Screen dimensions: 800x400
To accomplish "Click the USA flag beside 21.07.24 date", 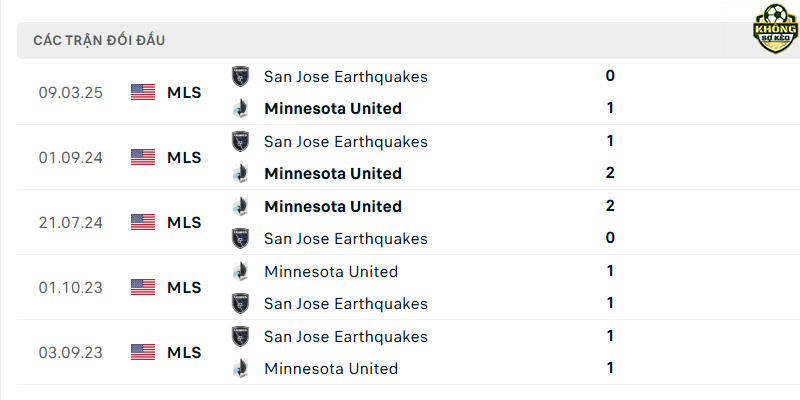I will [x=143, y=222].
